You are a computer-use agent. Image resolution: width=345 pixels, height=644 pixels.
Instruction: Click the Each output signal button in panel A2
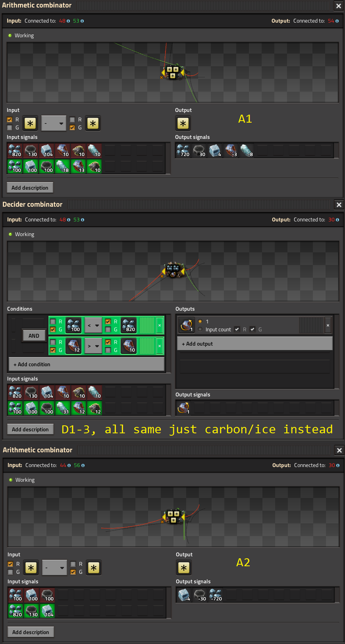click(x=184, y=568)
